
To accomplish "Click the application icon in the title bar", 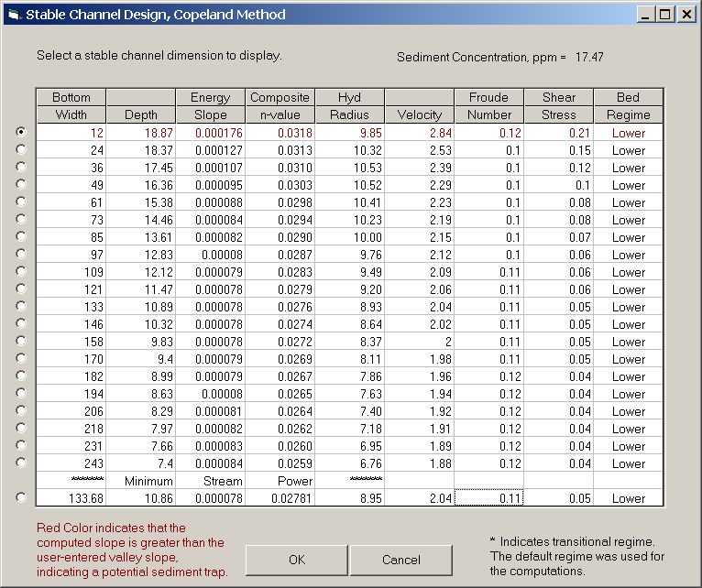I will click(13, 15).
